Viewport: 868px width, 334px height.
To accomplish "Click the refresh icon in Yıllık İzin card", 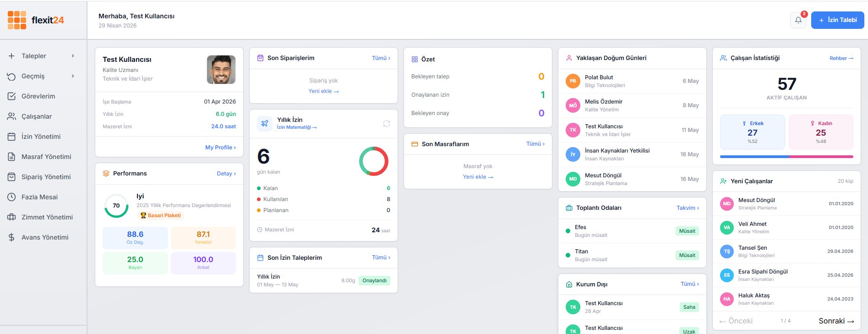I will coord(387,124).
